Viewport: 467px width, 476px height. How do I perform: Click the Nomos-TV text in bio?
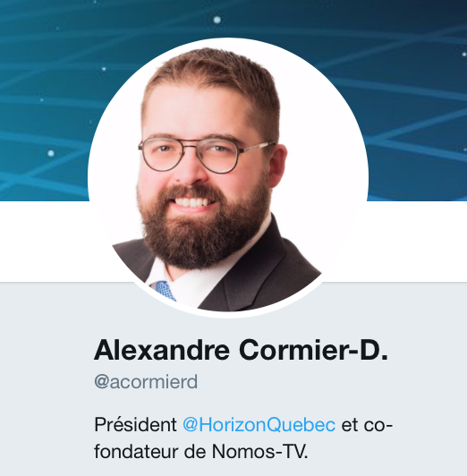(259, 452)
